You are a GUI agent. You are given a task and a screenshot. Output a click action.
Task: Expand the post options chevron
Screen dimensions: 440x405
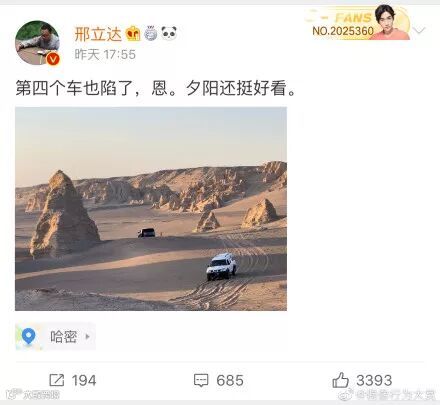pos(419,30)
